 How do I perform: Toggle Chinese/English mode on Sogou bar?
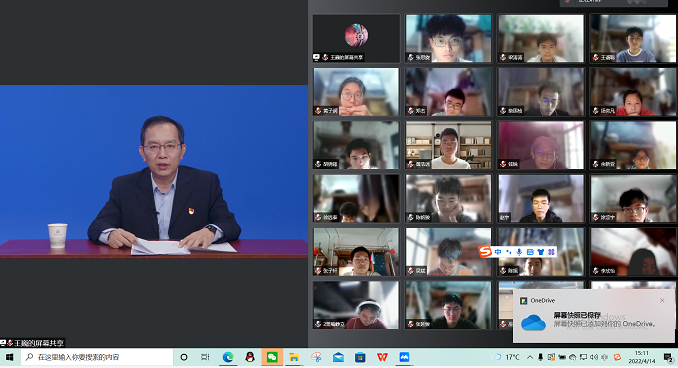[498, 252]
